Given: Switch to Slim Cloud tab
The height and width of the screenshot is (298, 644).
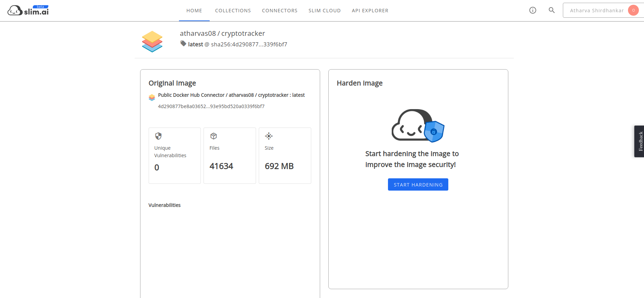Looking at the screenshot, I should (325, 11).
